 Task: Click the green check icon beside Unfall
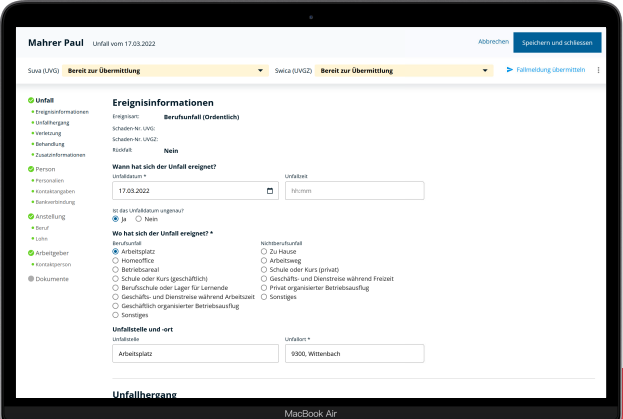click(31, 101)
